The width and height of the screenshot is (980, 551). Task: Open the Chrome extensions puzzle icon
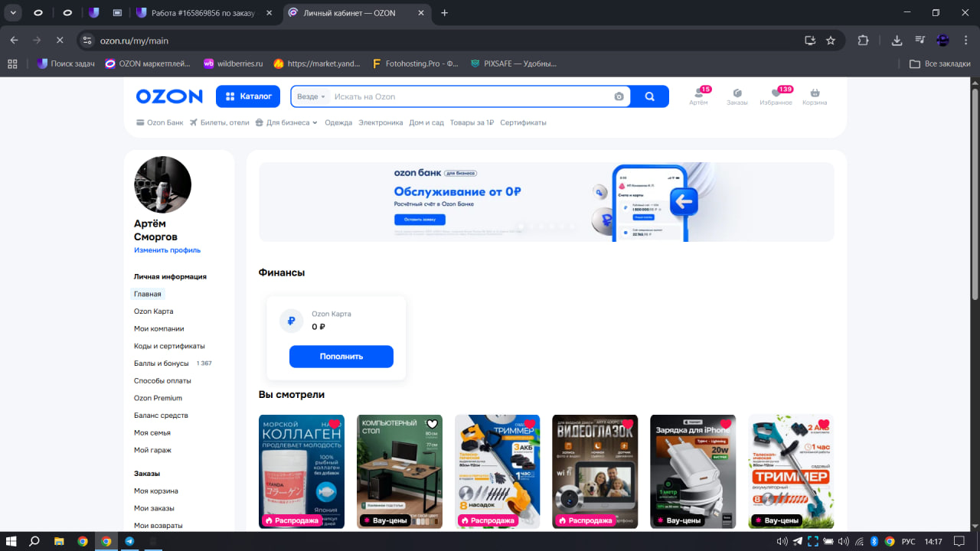[864, 41]
